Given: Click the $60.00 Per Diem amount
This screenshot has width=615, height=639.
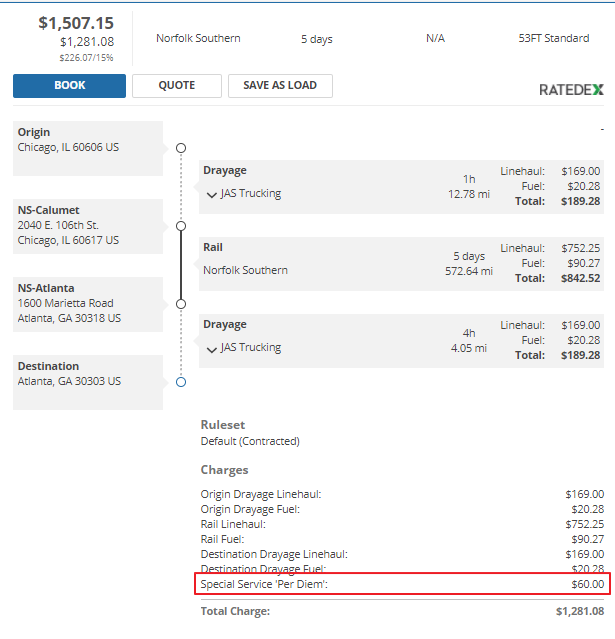Looking at the screenshot, I should pos(588,584).
